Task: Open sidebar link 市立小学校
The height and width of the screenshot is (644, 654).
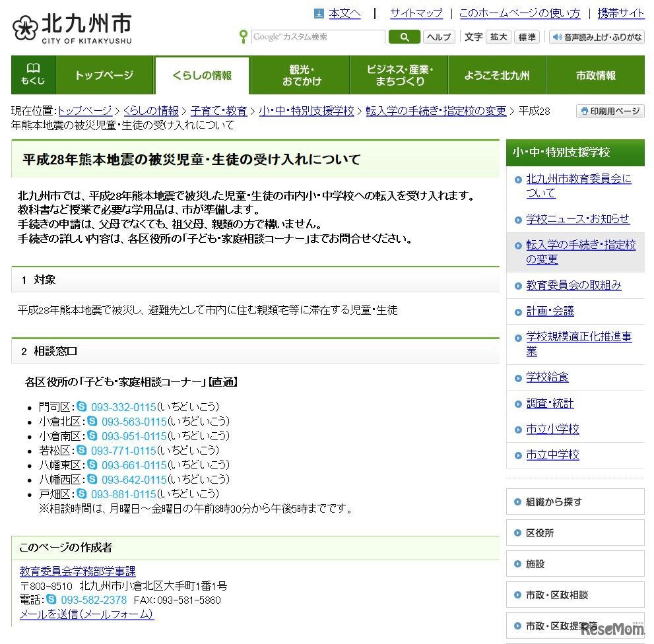Action: click(552, 429)
